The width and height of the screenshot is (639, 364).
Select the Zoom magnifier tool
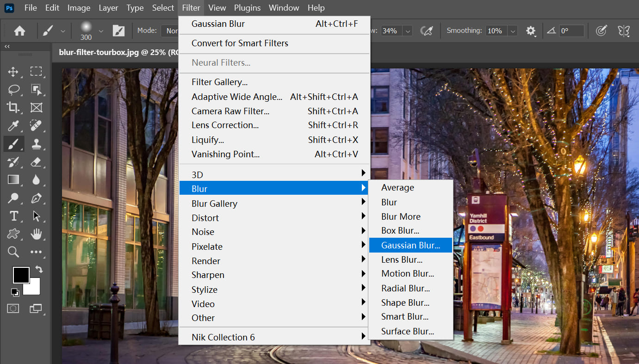coord(13,252)
